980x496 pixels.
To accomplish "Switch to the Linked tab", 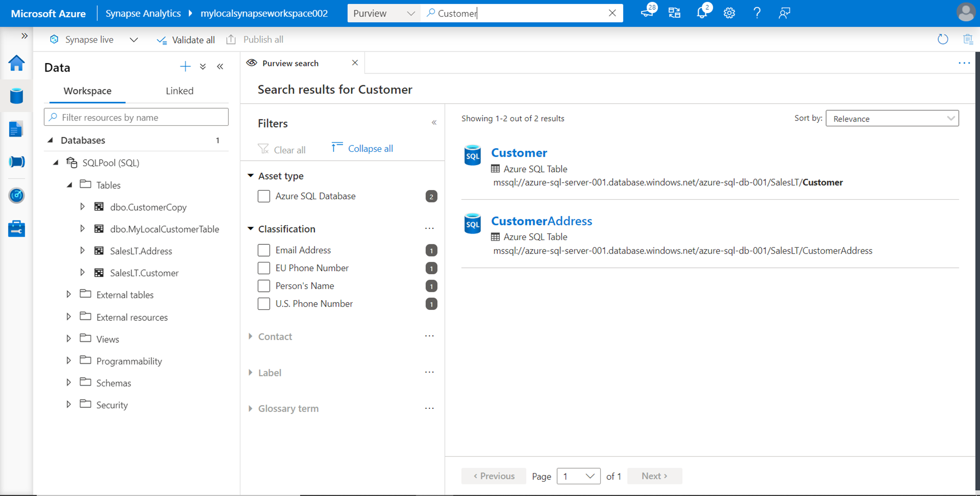I will tap(179, 91).
